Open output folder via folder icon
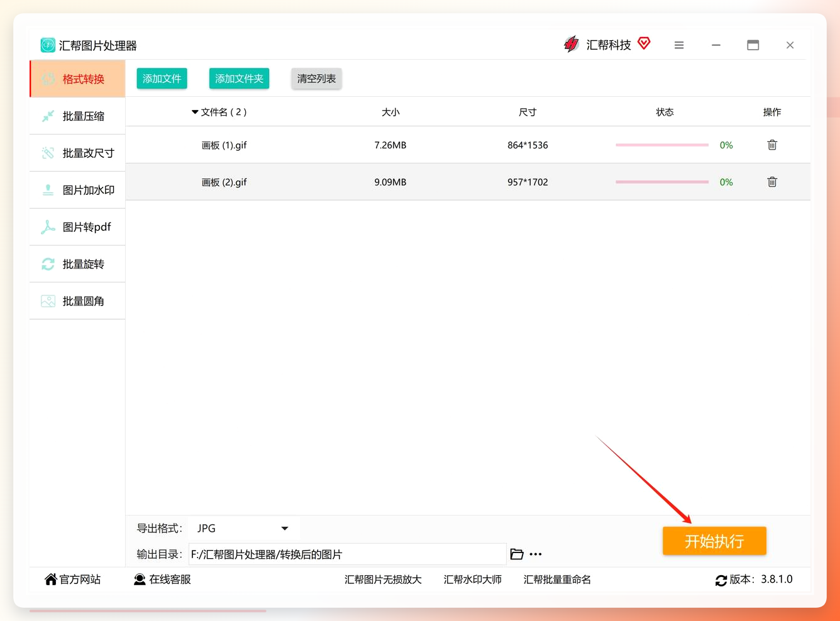Viewport: 840px width, 621px height. (517, 554)
